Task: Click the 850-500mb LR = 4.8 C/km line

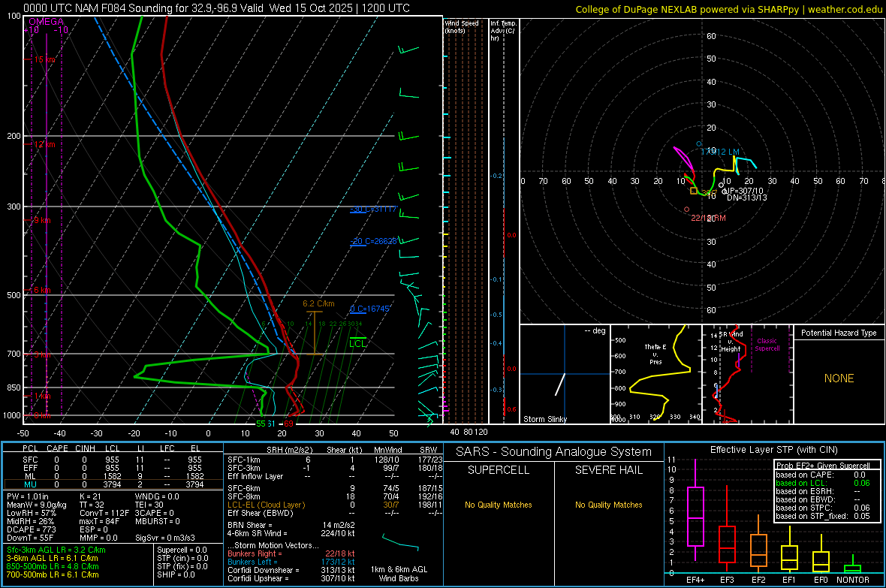Action: pos(53,566)
